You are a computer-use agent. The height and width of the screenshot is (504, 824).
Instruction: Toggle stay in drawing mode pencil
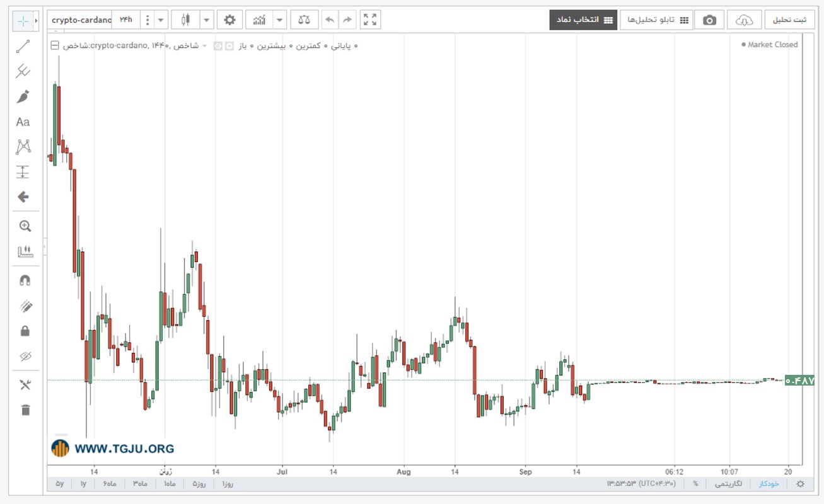pos(25,306)
